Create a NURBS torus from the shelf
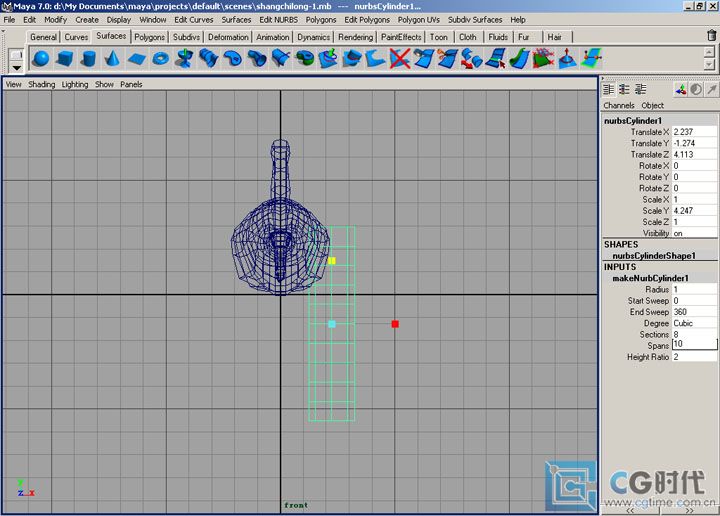720x516 pixels. click(x=160, y=59)
